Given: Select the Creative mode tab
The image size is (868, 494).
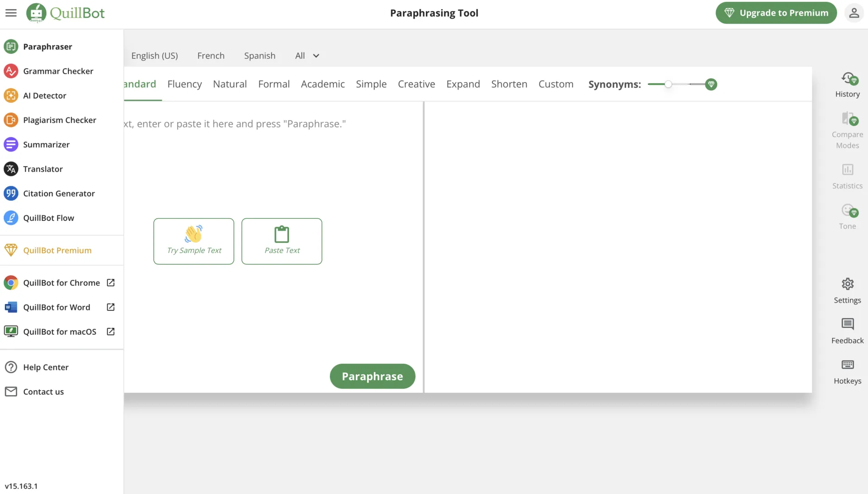Looking at the screenshot, I should click(416, 84).
